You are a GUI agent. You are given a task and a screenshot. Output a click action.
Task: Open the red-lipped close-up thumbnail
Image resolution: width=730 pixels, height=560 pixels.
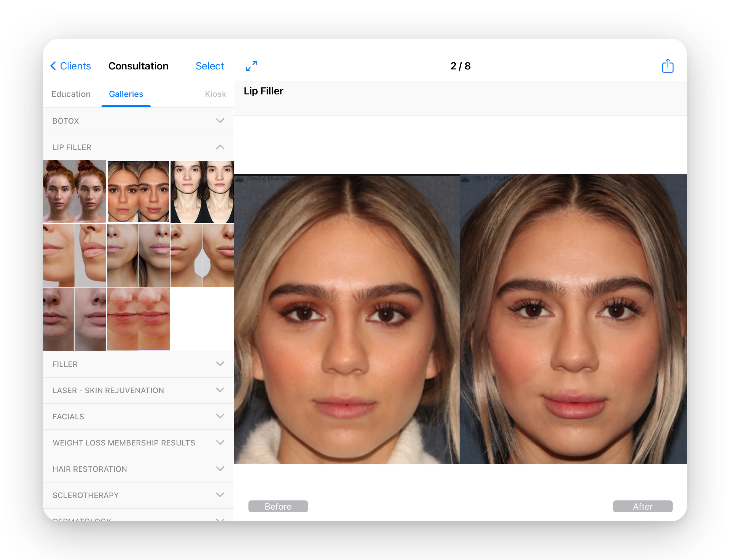pos(138,319)
